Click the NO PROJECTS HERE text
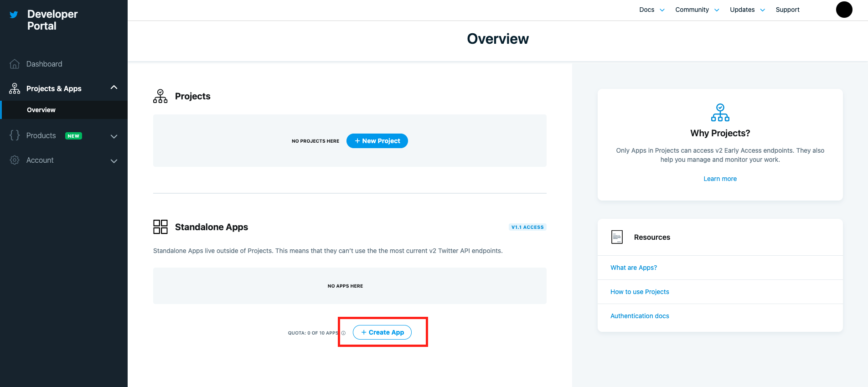Screen dimensions: 868x387 pyautogui.click(x=315, y=141)
